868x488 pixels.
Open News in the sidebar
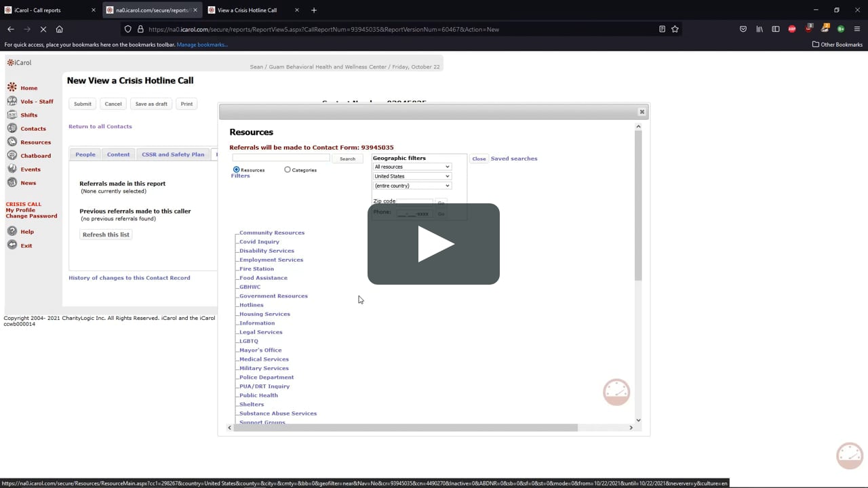pyautogui.click(x=28, y=183)
